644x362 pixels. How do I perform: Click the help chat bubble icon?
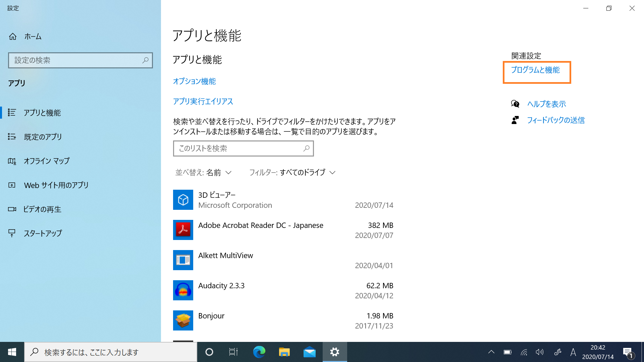pos(515,104)
